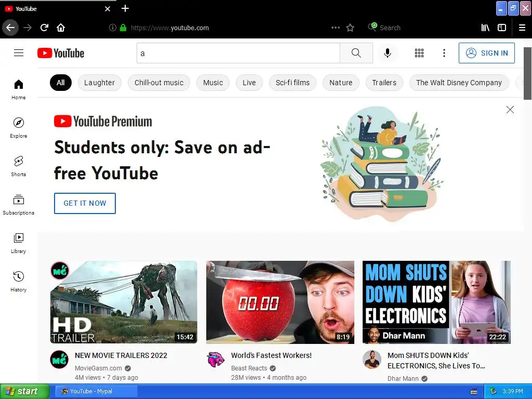This screenshot has width=532, height=399.
Task: Click the browser forward arrow
Action: pos(28,28)
